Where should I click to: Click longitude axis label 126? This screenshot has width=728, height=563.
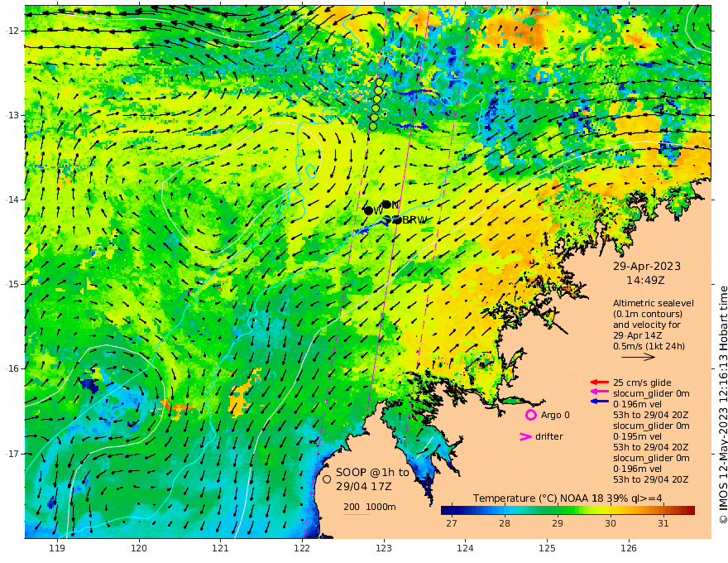[x=629, y=548]
